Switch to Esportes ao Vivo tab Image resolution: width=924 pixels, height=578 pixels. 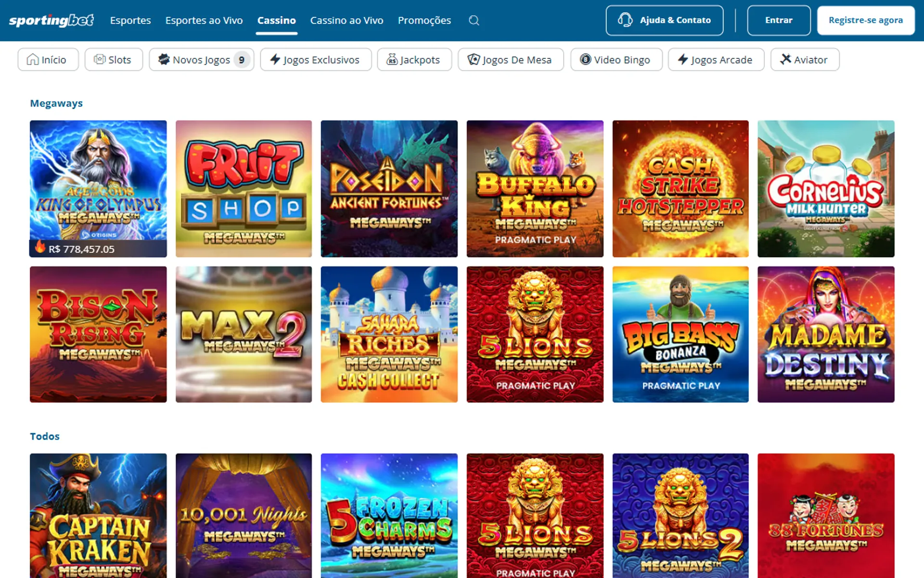pyautogui.click(x=204, y=20)
